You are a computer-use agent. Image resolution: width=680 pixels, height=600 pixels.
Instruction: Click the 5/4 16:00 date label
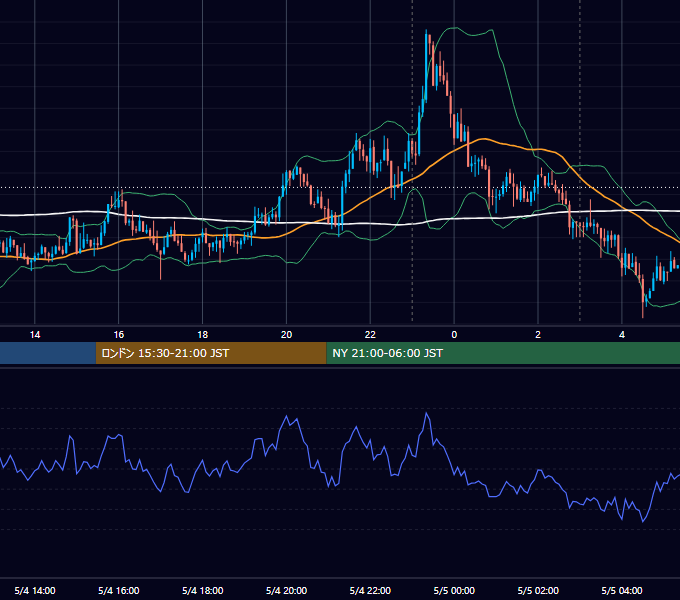pos(118,590)
